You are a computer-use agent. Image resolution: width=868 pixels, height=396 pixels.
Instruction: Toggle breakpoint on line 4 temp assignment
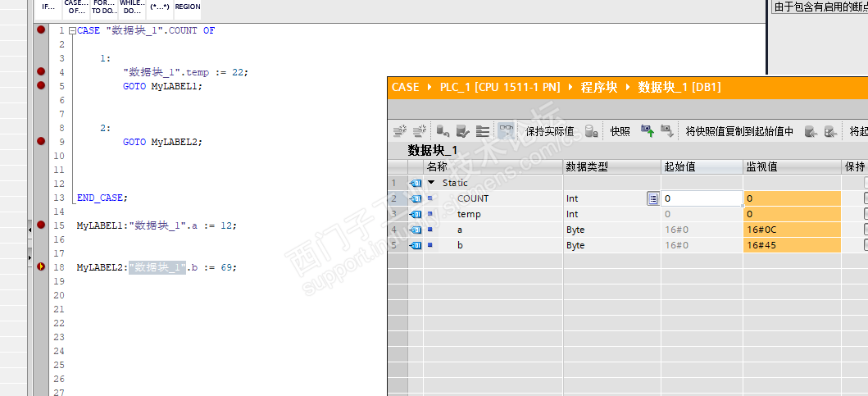[41, 71]
